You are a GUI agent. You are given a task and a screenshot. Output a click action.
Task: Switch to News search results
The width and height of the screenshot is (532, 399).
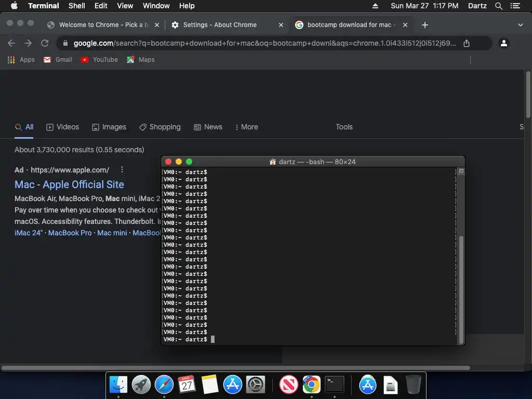pyautogui.click(x=208, y=127)
